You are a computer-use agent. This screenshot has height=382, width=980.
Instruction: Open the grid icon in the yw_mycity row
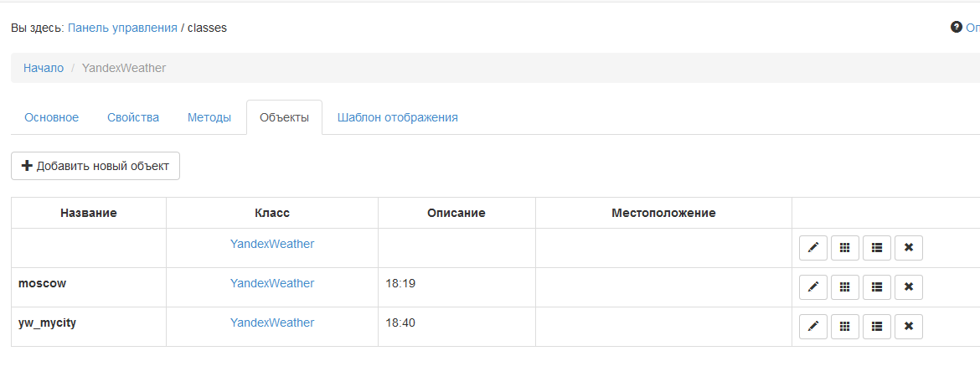(845, 327)
